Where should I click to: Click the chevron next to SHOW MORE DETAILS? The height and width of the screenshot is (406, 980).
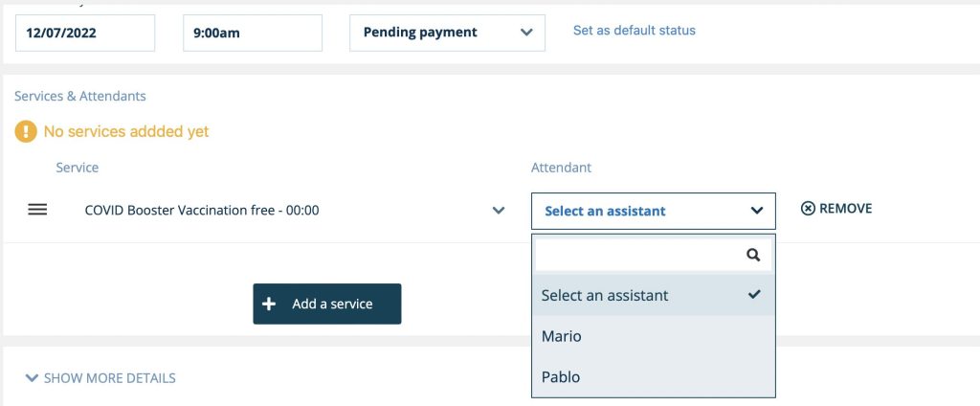[32, 378]
